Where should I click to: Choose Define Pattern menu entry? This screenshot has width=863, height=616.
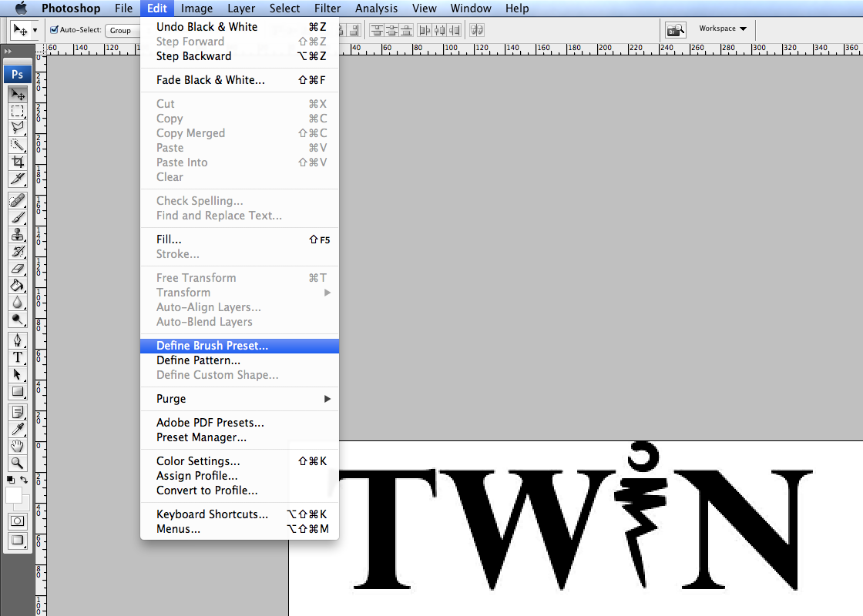tap(240, 360)
